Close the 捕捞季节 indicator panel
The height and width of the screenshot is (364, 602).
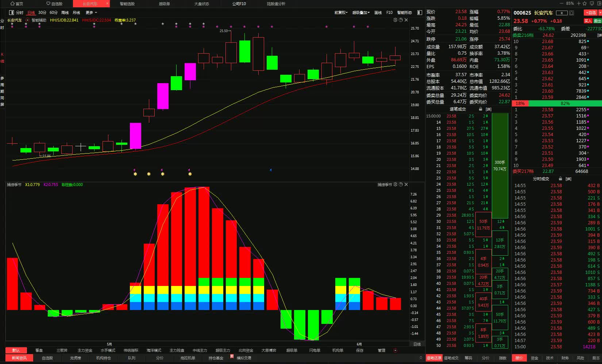tap(406, 185)
